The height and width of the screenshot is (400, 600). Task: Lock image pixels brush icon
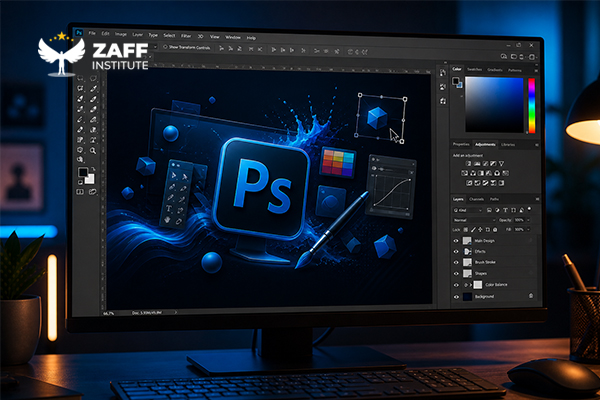473,230
